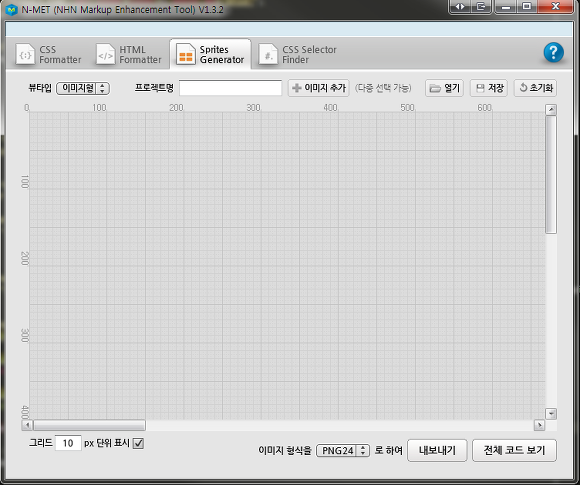Click the vertical scrollbar thumb
The height and width of the screenshot is (485, 580).
pos(551,175)
